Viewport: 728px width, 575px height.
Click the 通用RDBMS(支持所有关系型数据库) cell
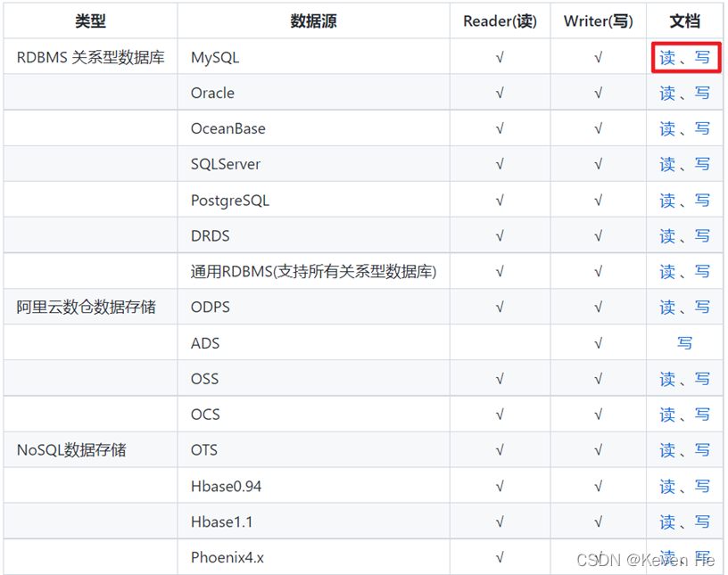coord(313,272)
